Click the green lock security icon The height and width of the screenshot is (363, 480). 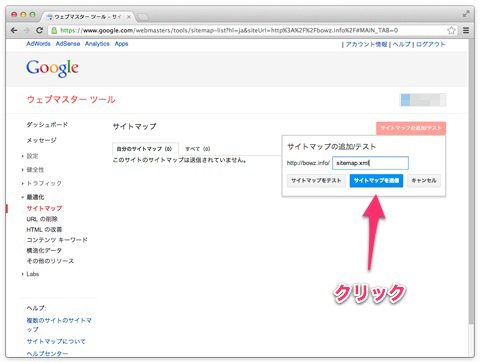54,30
